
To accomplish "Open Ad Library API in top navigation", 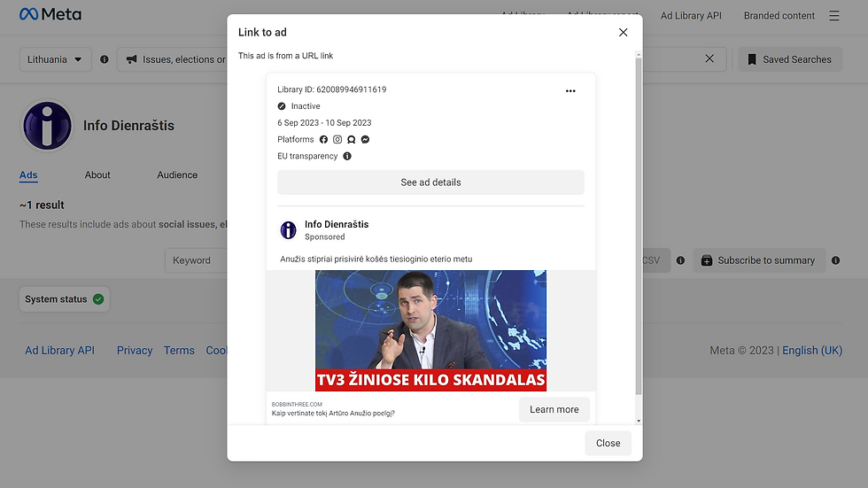I will click(691, 15).
